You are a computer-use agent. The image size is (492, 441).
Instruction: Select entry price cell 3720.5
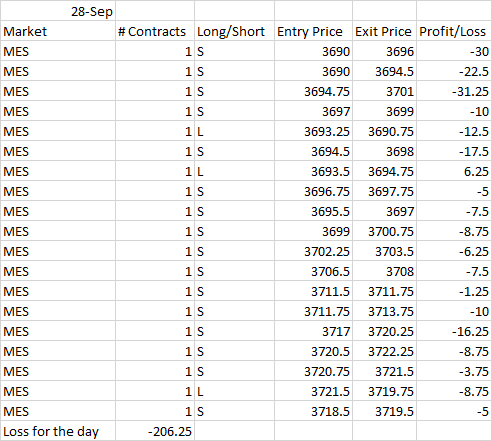pyautogui.click(x=313, y=351)
